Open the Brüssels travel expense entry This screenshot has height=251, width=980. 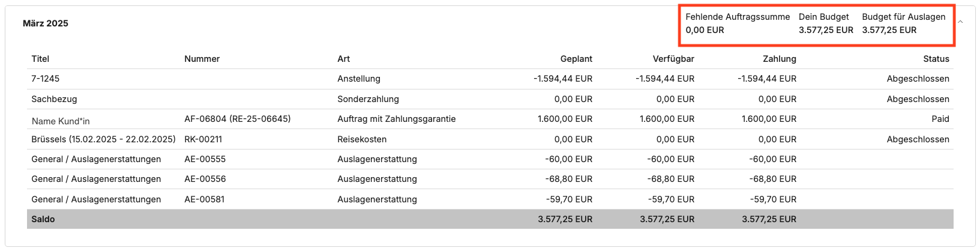103,139
